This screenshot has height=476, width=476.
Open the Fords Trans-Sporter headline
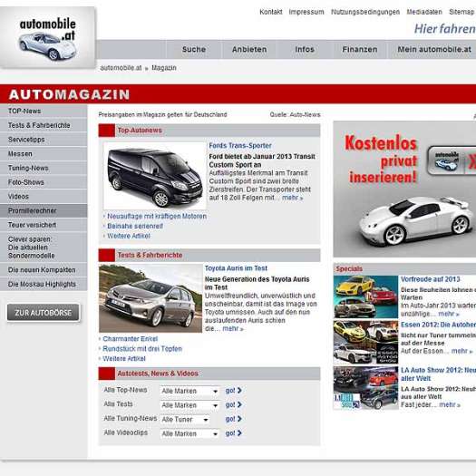pyautogui.click(x=240, y=146)
